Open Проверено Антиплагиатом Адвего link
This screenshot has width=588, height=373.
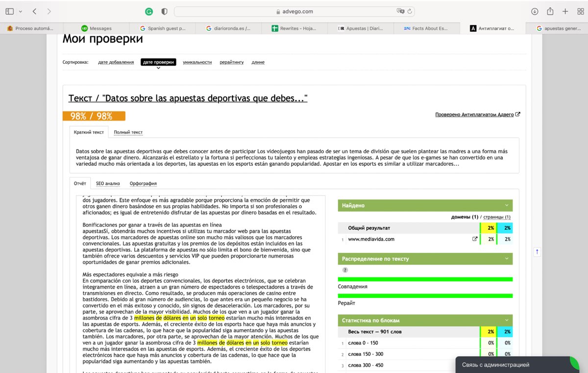point(474,115)
